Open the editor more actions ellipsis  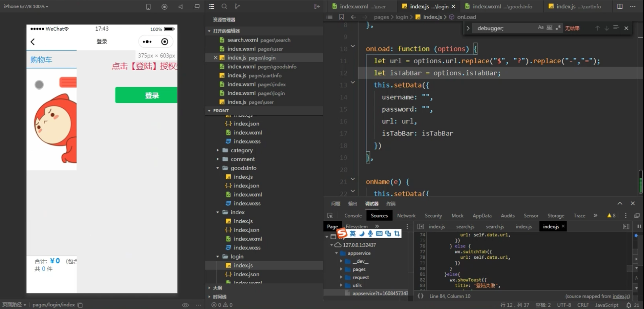tap(633, 6)
